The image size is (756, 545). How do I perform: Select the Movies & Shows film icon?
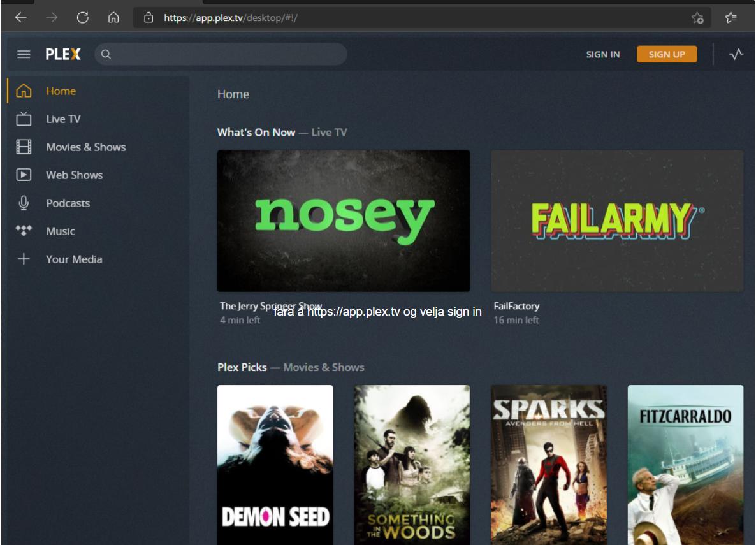(24, 147)
